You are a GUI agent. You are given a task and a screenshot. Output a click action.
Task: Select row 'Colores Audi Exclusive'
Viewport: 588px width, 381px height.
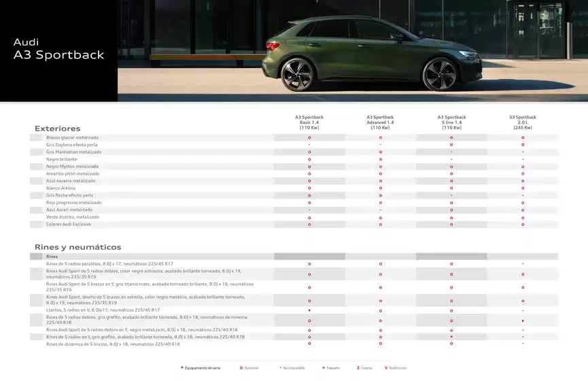pos(294,224)
